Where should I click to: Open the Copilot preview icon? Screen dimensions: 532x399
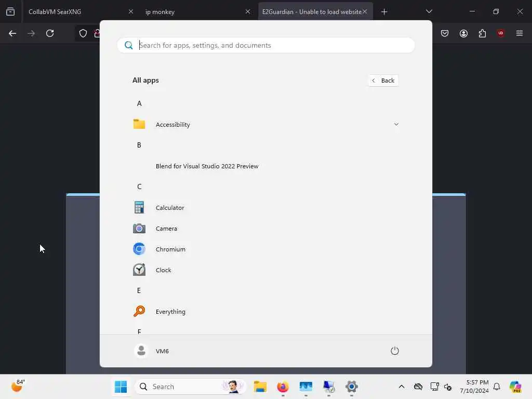tap(515, 387)
